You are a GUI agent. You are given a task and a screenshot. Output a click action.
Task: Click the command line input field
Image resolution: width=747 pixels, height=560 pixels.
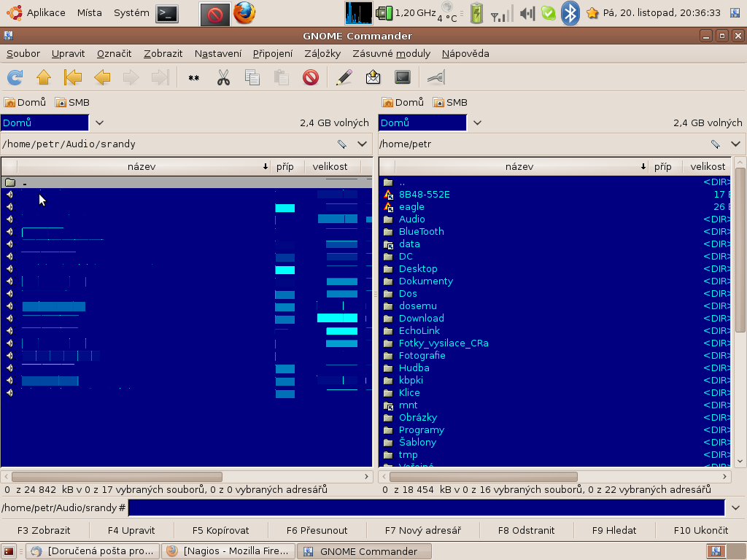tap(426, 507)
